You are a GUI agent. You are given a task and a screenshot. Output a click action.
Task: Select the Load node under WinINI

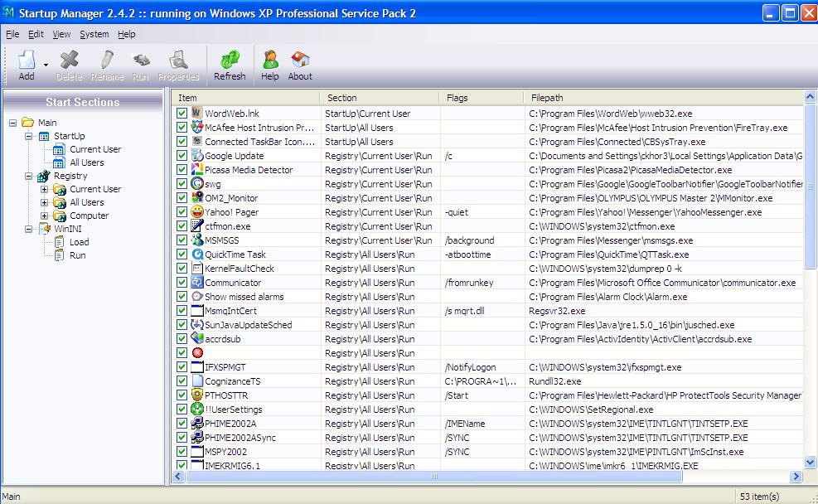point(80,241)
